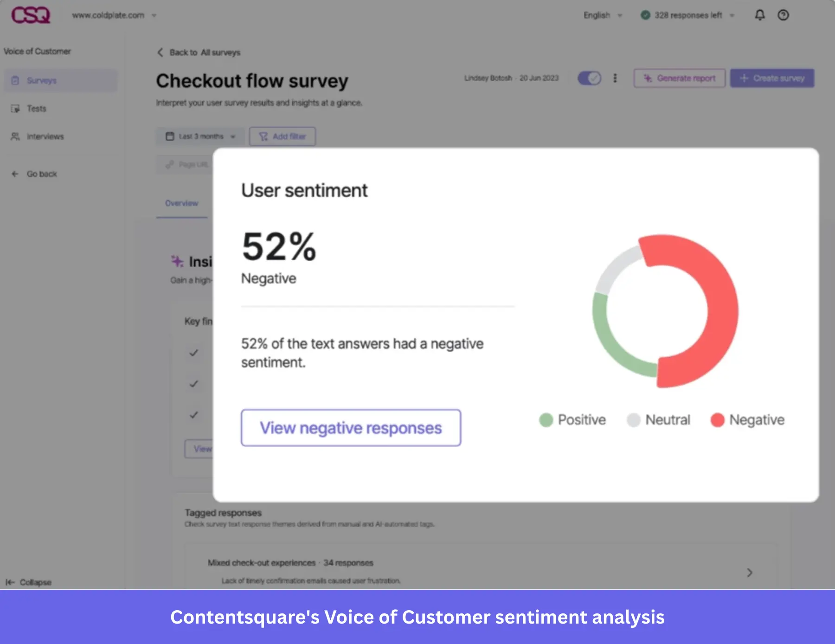This screenshot has width=835, height=644.
Task: Click the Insights sparkle icon
Action: 177,261
